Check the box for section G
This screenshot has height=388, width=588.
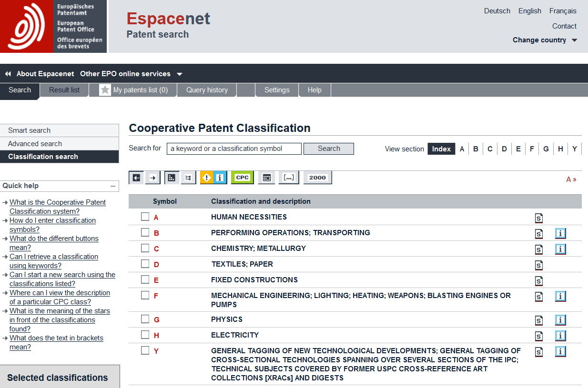point(145,319)
